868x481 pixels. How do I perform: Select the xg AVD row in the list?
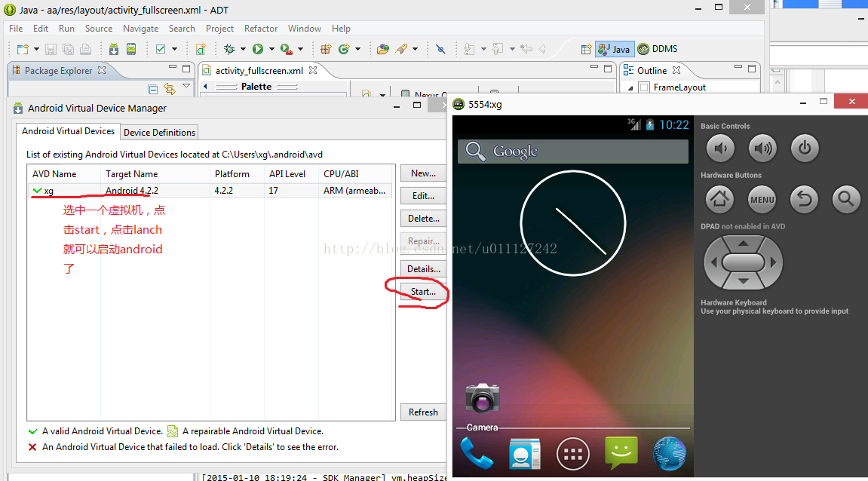click(211, 191)
